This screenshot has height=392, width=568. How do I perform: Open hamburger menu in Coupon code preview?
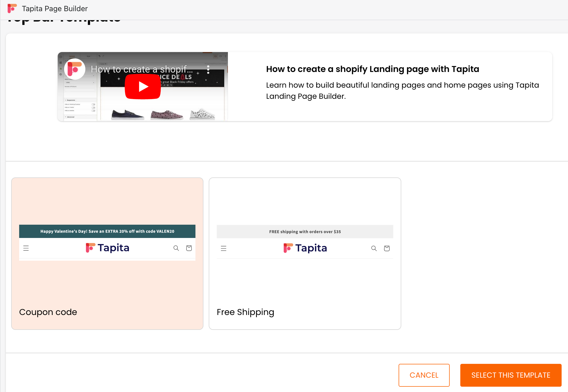click(x=26, y=248)
